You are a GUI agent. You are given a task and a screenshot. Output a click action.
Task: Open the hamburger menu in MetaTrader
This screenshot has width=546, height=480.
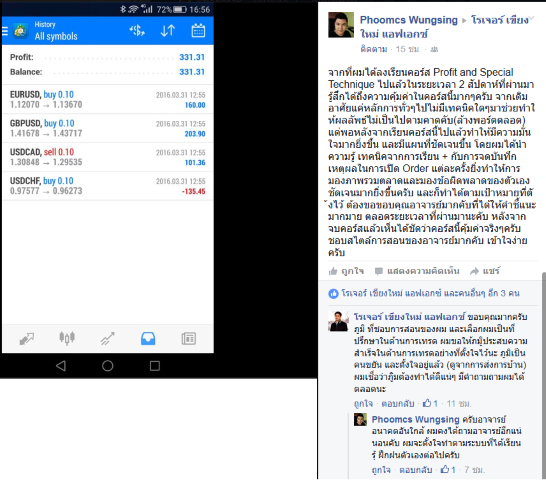[5, 31]
